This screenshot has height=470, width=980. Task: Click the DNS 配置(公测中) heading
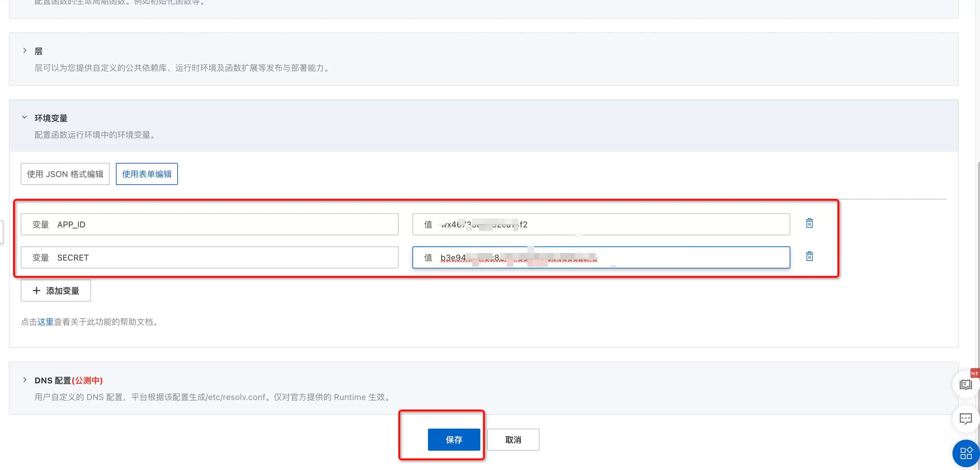[x=69, y=380]
